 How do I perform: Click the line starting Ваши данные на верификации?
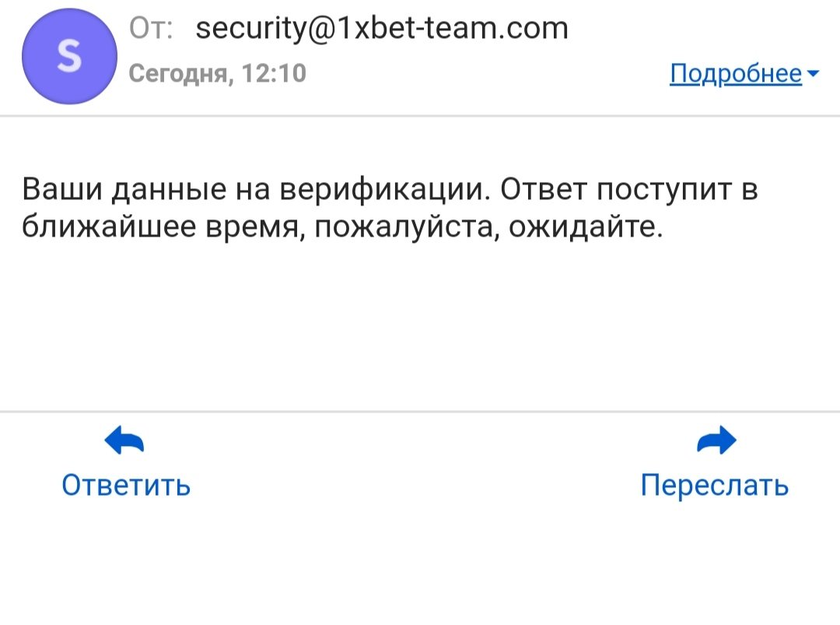tap(389, 191)
